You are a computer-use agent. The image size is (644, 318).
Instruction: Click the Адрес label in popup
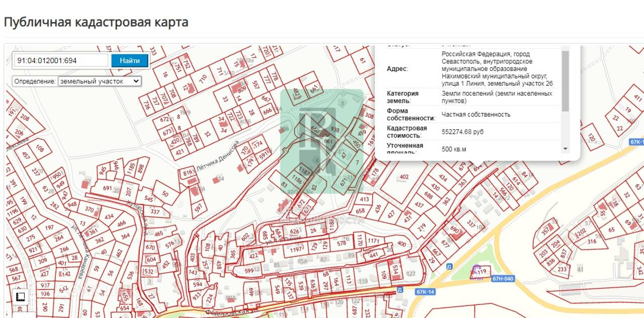pos(397,69)
